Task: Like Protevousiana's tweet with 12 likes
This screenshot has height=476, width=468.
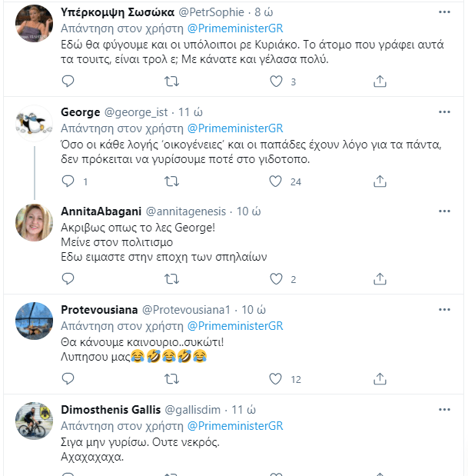Action: point(276,378)
